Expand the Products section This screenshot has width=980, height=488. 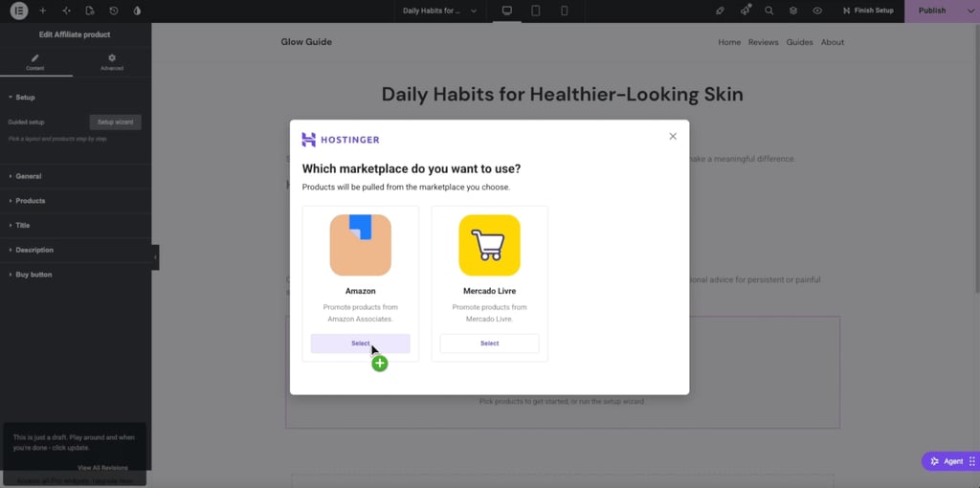pyautogui.click(x=76, y=201)
